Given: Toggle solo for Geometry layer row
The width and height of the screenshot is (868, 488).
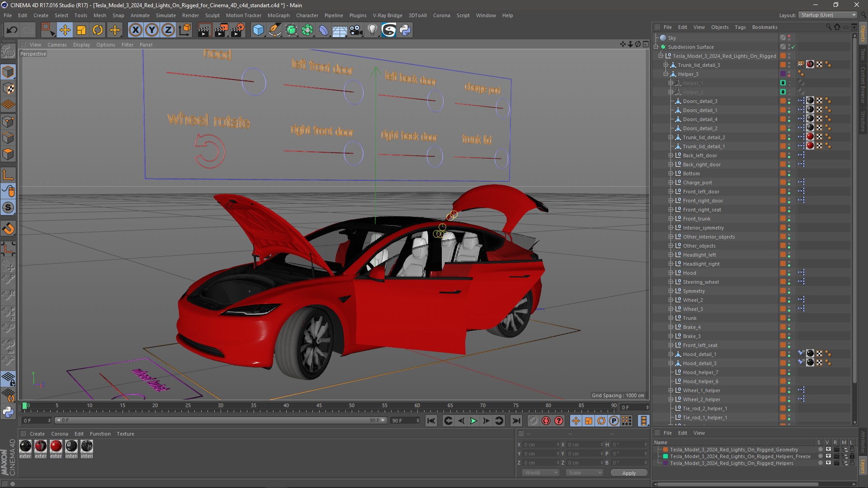Looking at the screenshot, I should pyautogui.click(x=821, y=450).
